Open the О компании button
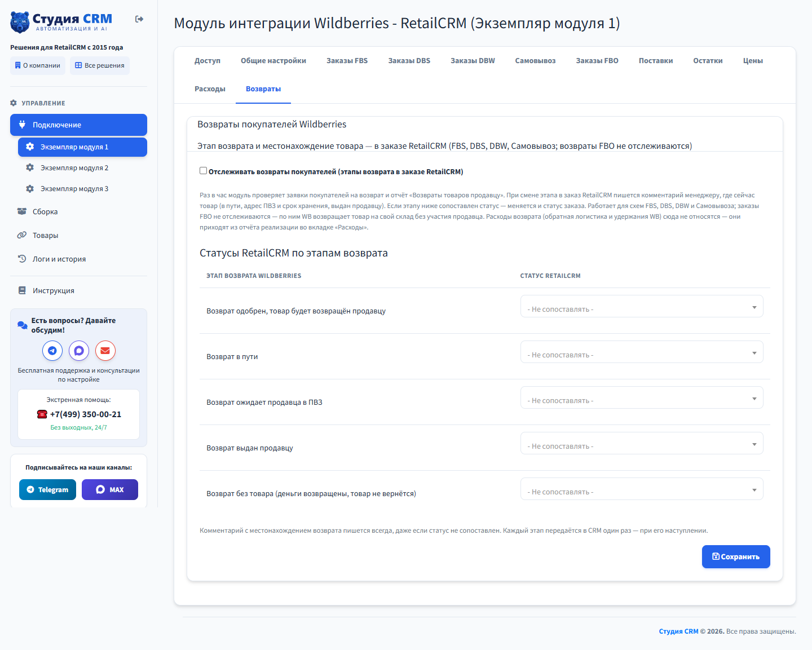Viewport: 812px width, 650px height. 38,65
